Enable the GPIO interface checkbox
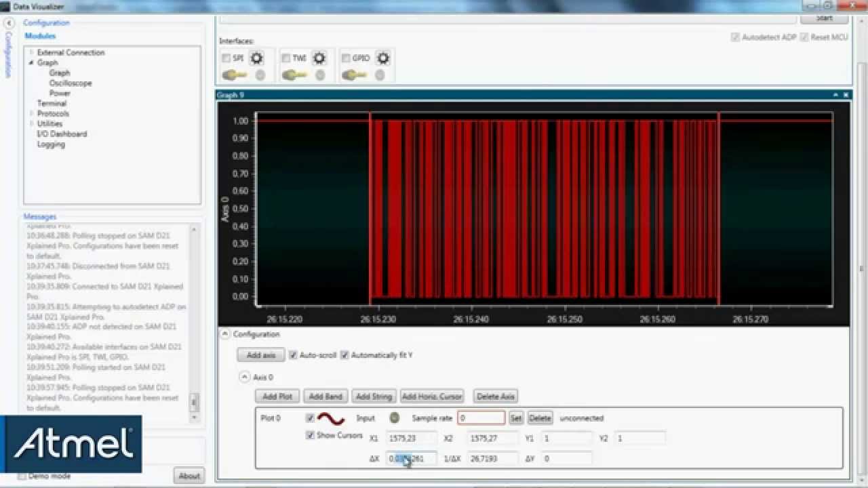This screenshot has height=488, width=868. [x=346, y=58]
